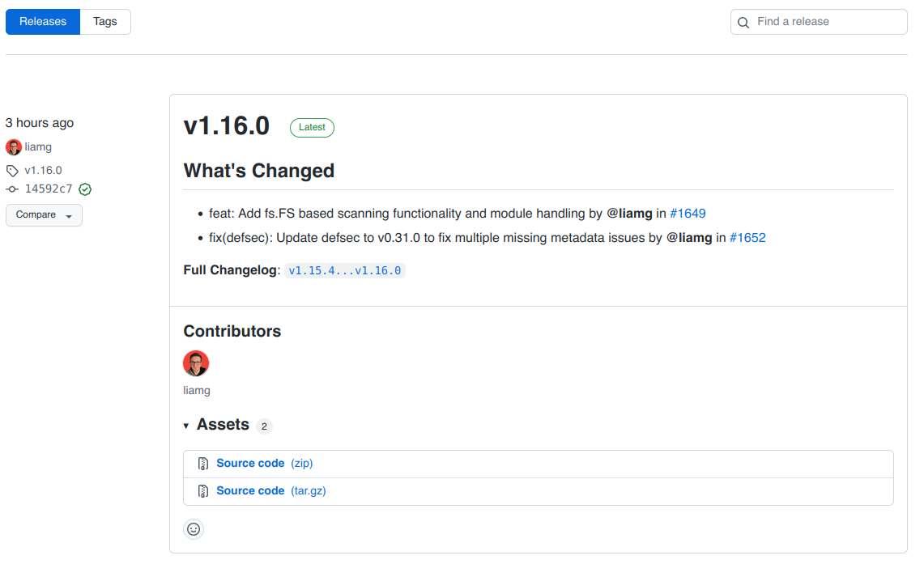Click the magnifier icon in the release search box
Screen dimensions: 924x564
click(743, 22)
